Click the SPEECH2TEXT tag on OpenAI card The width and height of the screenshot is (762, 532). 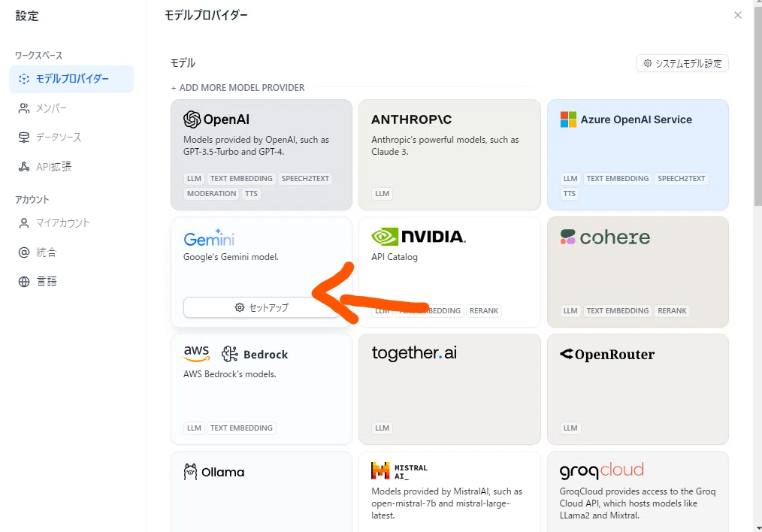tap(305, 179)
